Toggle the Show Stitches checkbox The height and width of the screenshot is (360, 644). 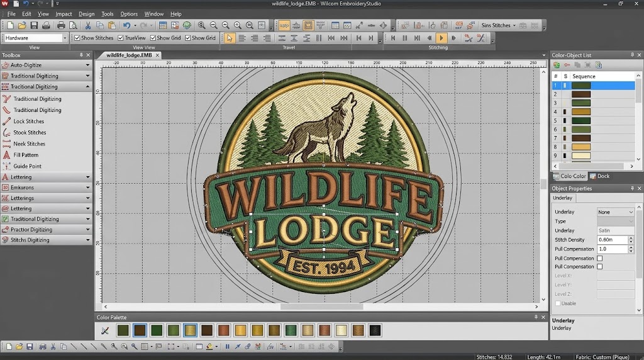point(77,38)
